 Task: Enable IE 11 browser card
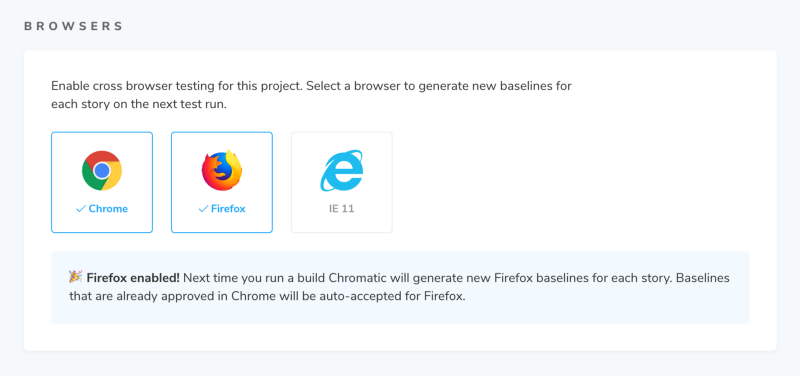click(x=342, y=182)
